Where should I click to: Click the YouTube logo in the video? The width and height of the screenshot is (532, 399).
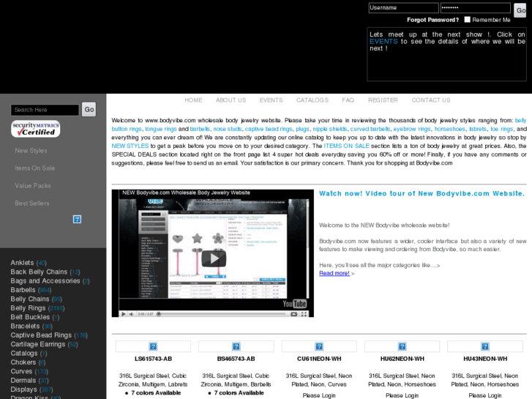[x=294, y=303]
